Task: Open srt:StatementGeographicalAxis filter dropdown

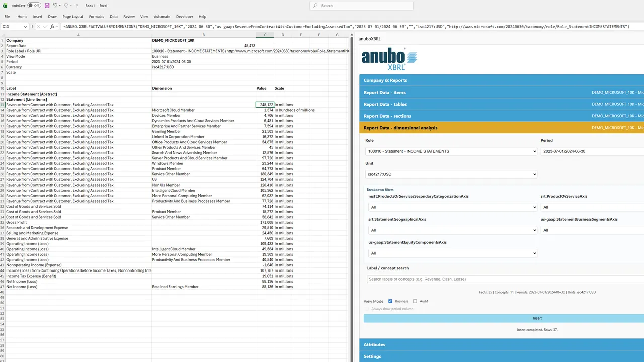Action: click(x=453, y=230)
